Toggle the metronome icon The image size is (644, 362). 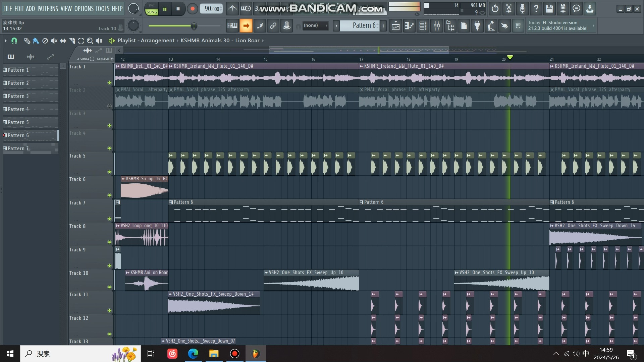(x=232, y=9)
